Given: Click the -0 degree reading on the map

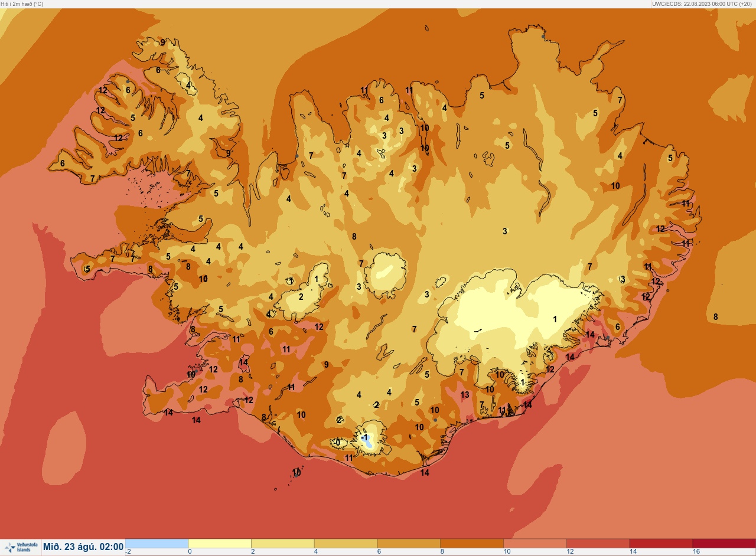Looking at the screenshot, I should tap(337, 442).
